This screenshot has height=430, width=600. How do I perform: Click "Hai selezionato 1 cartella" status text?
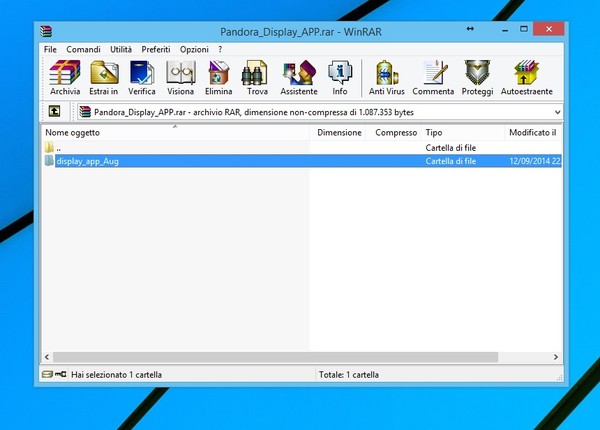[116, 375]
